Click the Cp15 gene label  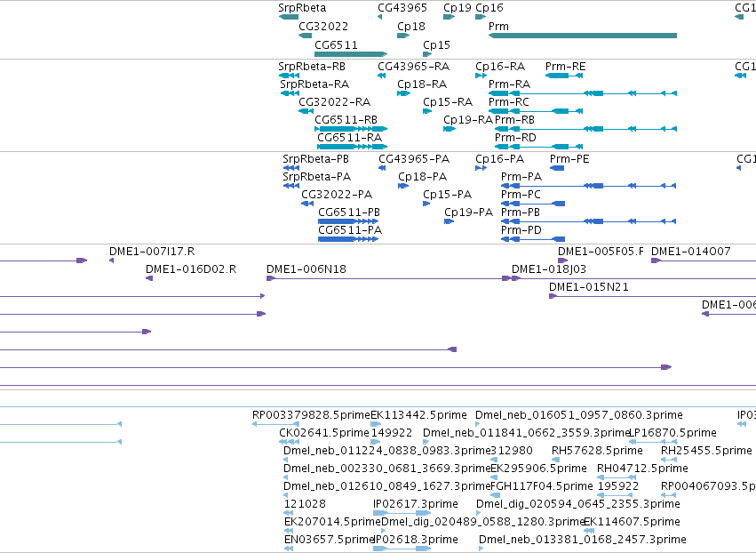[436, 45]
